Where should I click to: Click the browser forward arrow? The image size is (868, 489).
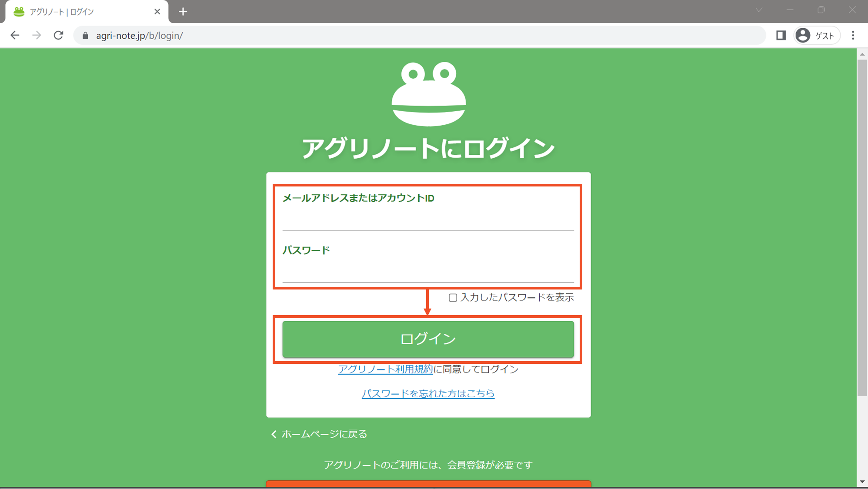(x=37, y=35)
